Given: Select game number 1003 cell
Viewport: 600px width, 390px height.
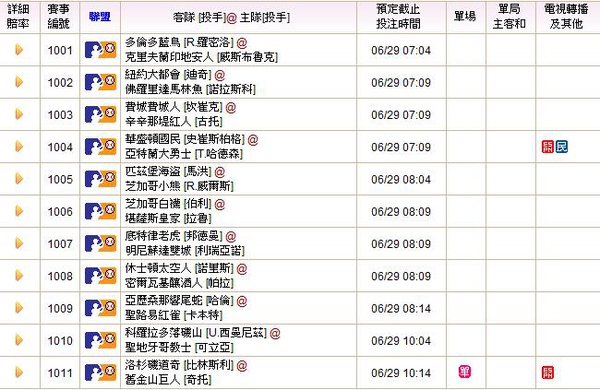Looking at the screenshot, I should point(60,114).
